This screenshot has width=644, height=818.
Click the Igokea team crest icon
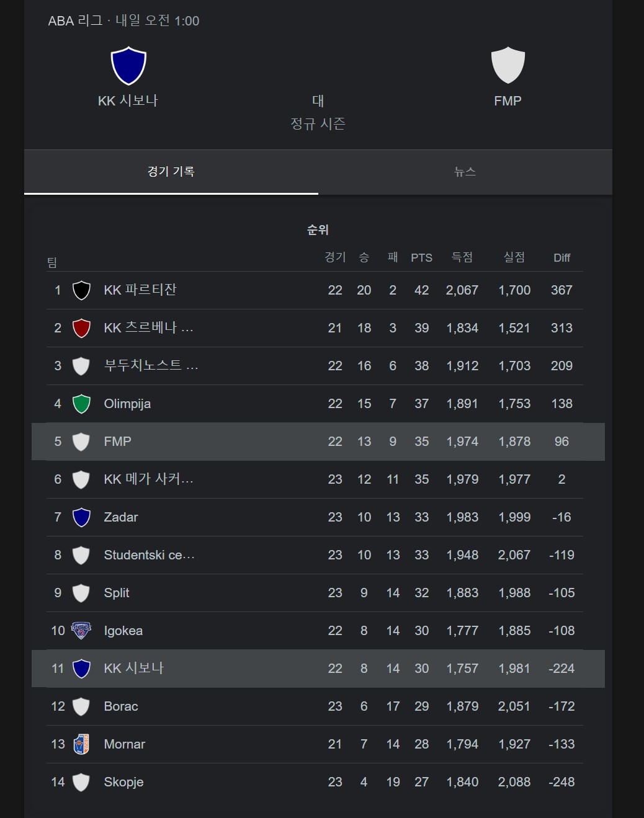click(x=81, y=631)
